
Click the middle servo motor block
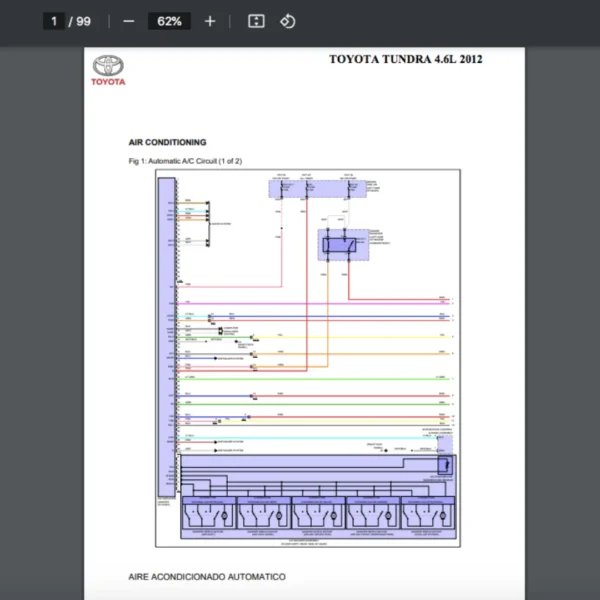(319, 514)
